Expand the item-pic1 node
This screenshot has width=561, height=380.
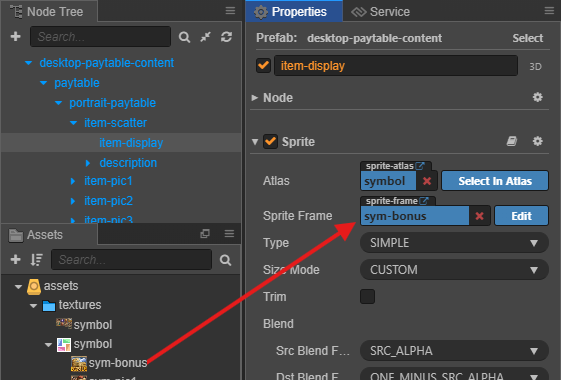pos(73,181)
